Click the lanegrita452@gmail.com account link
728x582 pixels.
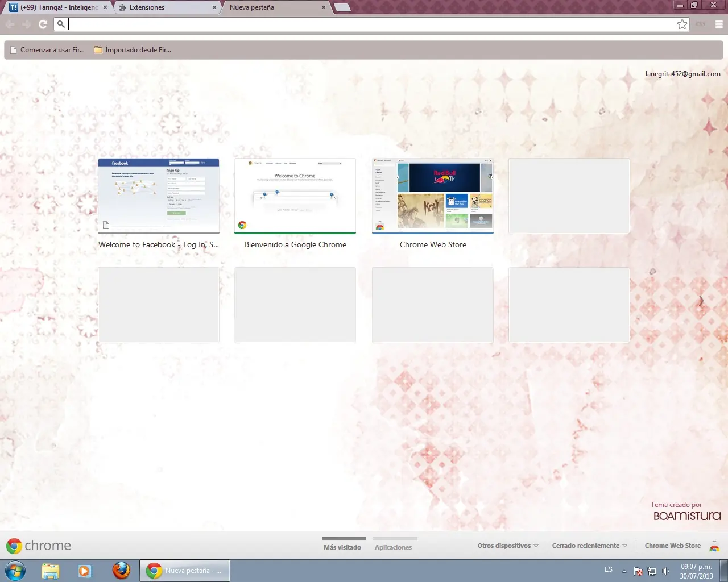tap(683, 74)
